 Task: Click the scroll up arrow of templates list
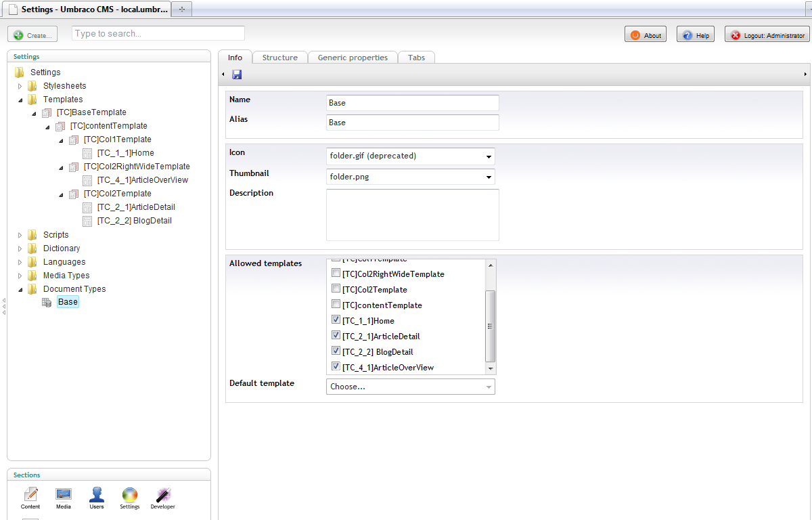coord(491,265)
